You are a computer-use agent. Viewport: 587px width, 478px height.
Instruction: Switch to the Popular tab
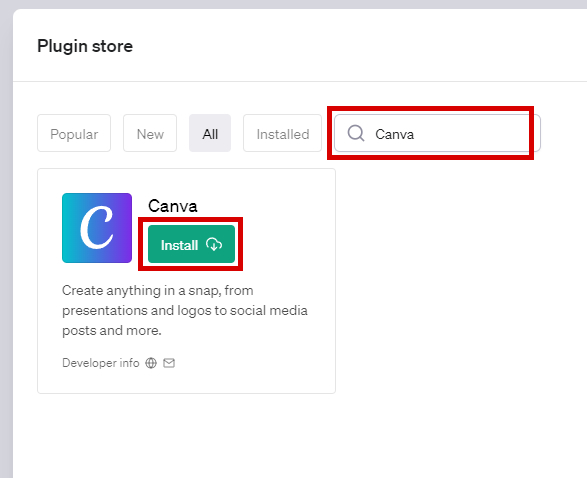74,133
